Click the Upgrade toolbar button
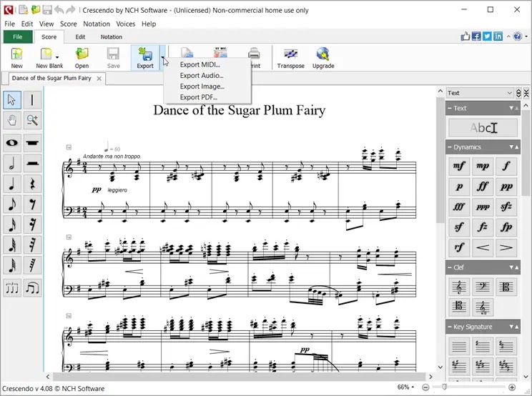532x396 pixels. pyautogui.click(x=323, y=58)
